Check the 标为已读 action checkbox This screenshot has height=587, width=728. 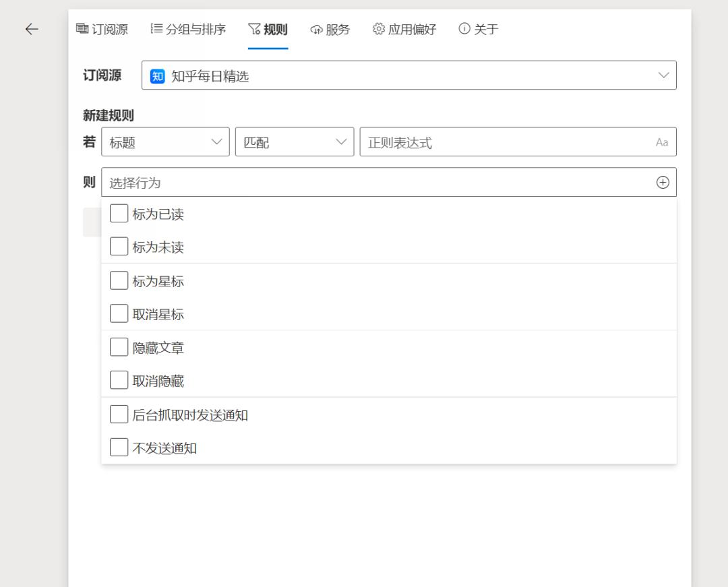tap(119, 213)
